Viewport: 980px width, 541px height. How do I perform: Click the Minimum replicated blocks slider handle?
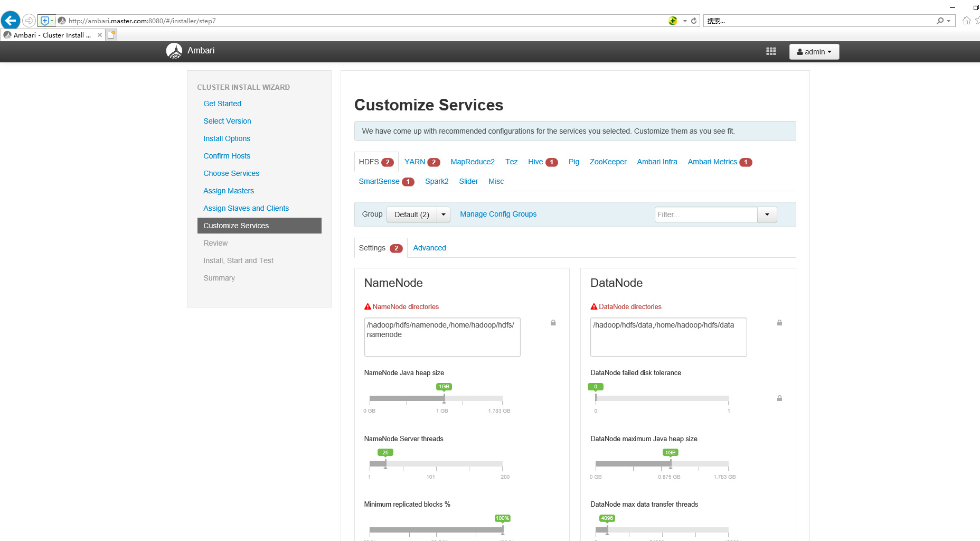(x=503, y=530)
